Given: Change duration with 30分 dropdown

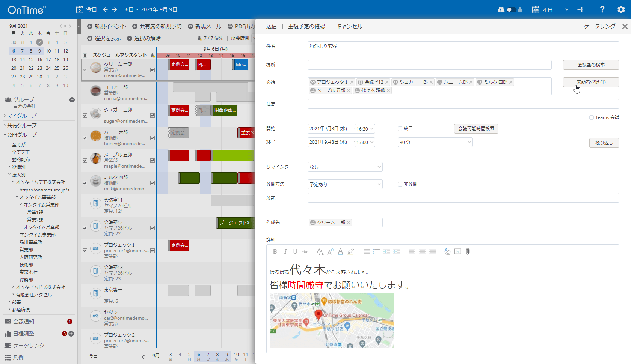Looking at the screenshot, I should (435, 142).
